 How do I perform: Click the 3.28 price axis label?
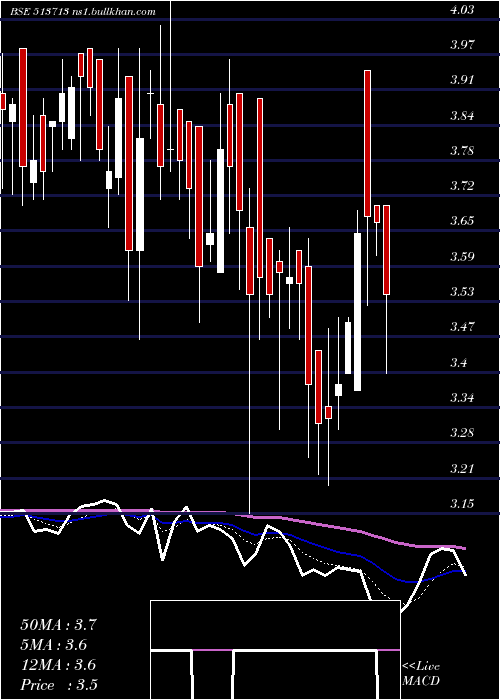pyautogui.click(x=462, y=432)
